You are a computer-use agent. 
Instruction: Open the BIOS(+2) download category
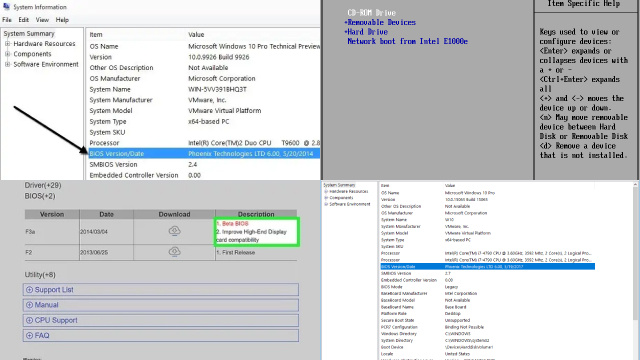40,196
